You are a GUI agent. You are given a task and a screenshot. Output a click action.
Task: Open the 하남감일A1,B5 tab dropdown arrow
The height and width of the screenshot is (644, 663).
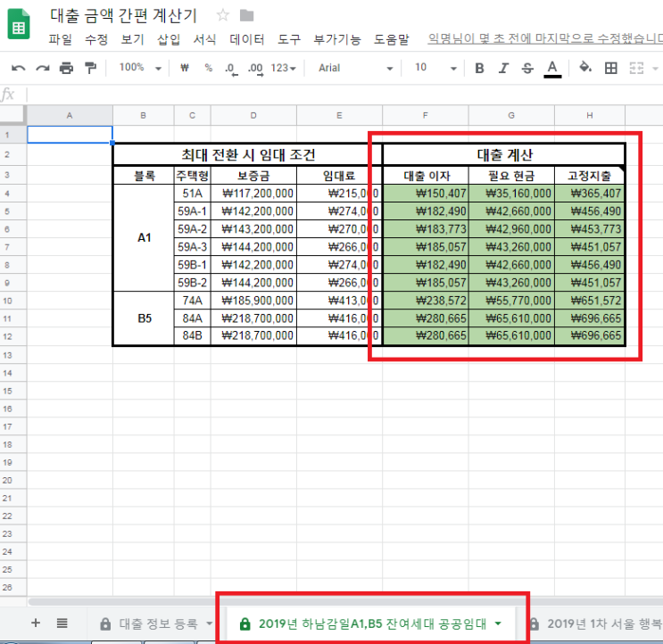point(498,623)
